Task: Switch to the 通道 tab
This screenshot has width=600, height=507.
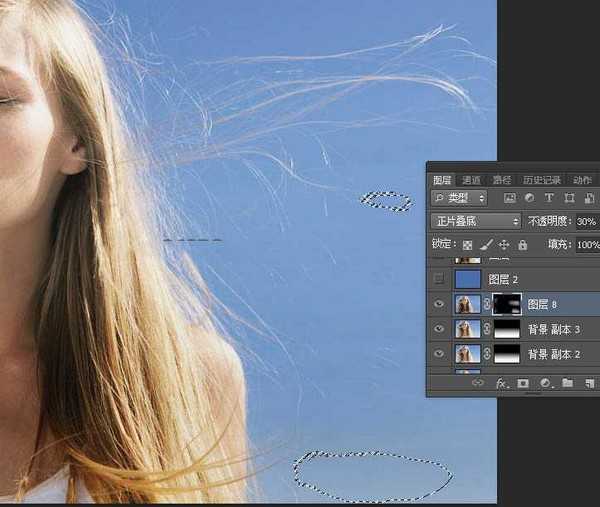Action: 471,180
